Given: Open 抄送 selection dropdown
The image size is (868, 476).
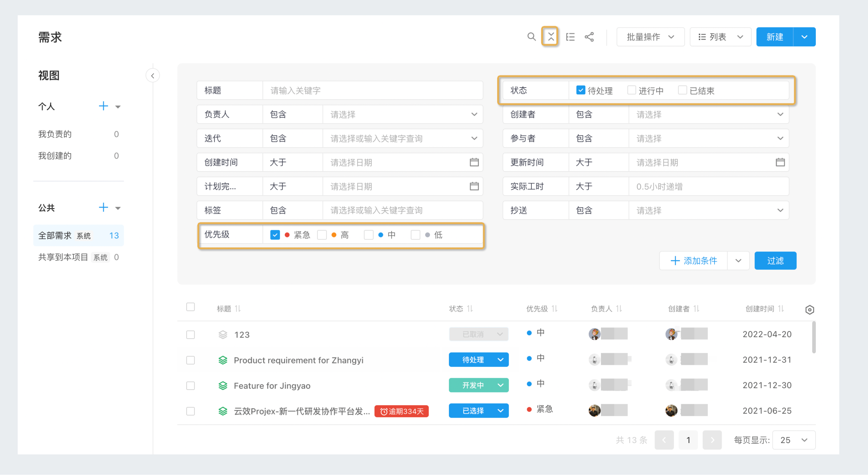Looking at the screenshot, I should click(x=709, y=210).
